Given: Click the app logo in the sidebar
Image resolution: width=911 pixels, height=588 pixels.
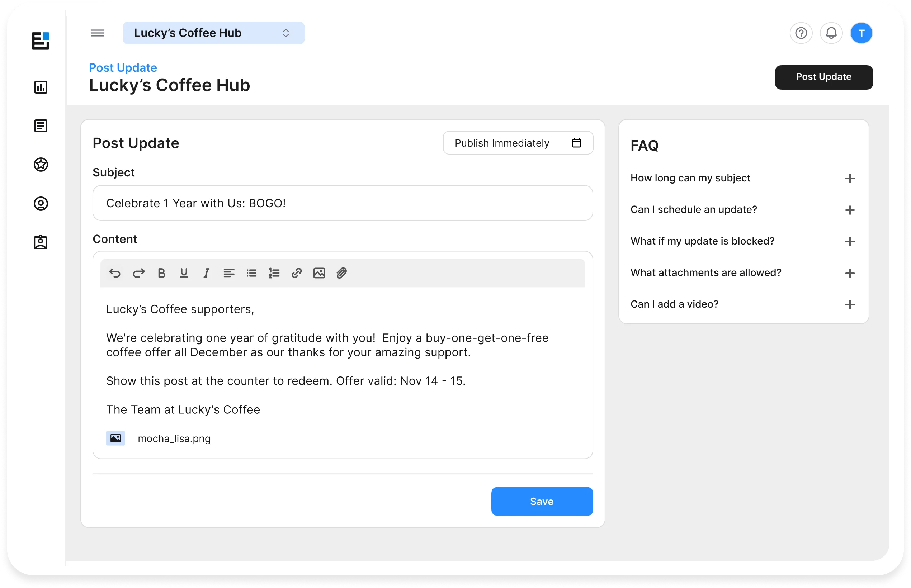Looking at the screenshot, I should 41,41.
